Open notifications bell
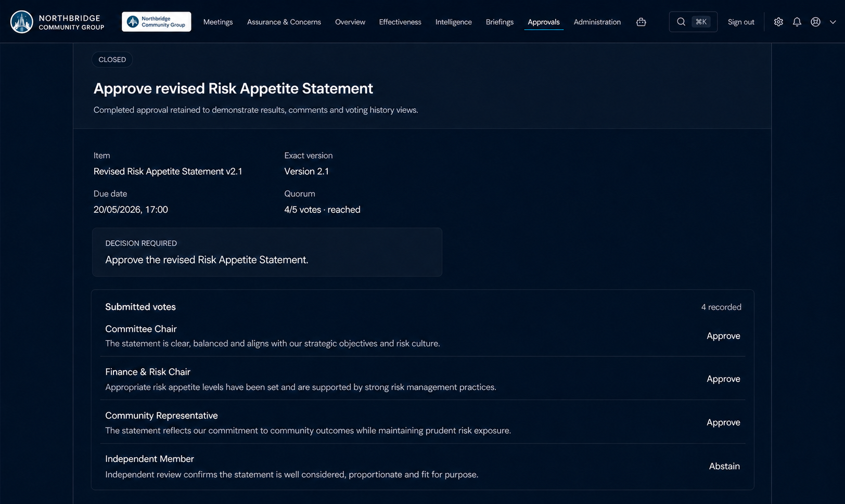Screen dimensions: 845x504 (x=797, y=22)
